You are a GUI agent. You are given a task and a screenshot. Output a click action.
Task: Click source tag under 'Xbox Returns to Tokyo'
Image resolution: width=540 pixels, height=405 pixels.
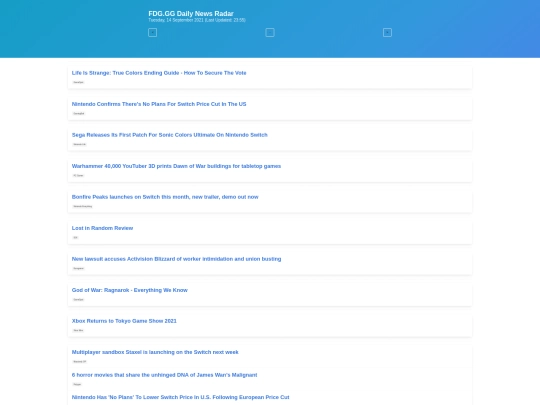[78, 330]
